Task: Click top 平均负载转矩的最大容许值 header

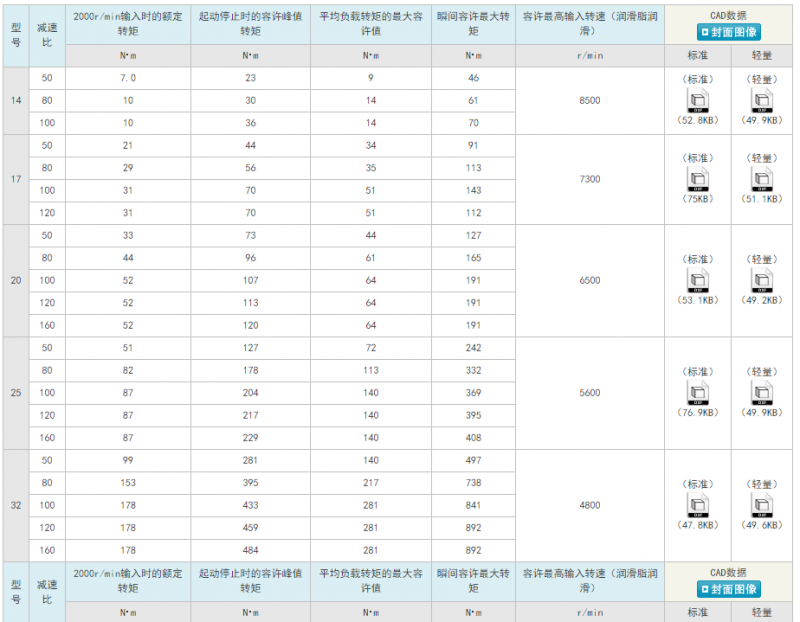Action: 371,24
